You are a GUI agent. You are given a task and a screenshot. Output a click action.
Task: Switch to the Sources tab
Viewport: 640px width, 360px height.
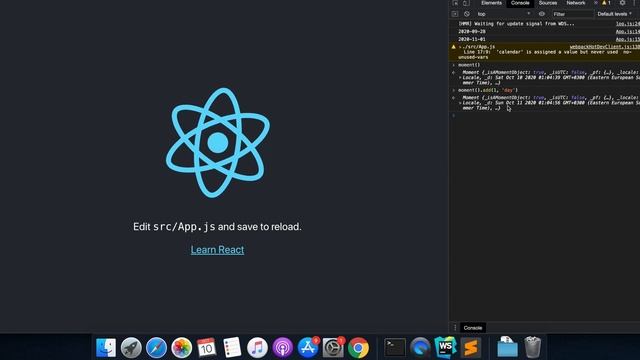coord(548,3)
